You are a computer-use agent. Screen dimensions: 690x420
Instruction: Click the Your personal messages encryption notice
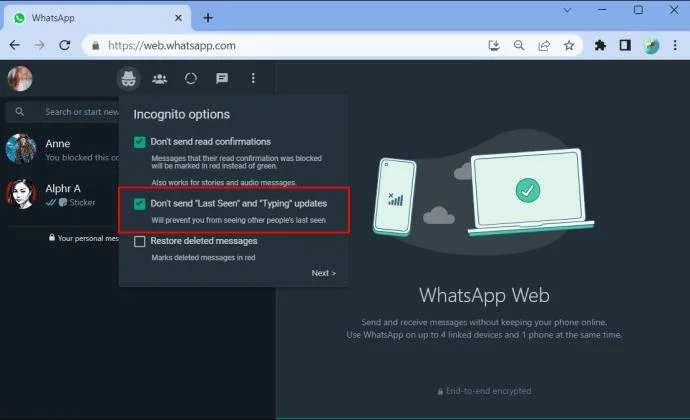(84, 238)
